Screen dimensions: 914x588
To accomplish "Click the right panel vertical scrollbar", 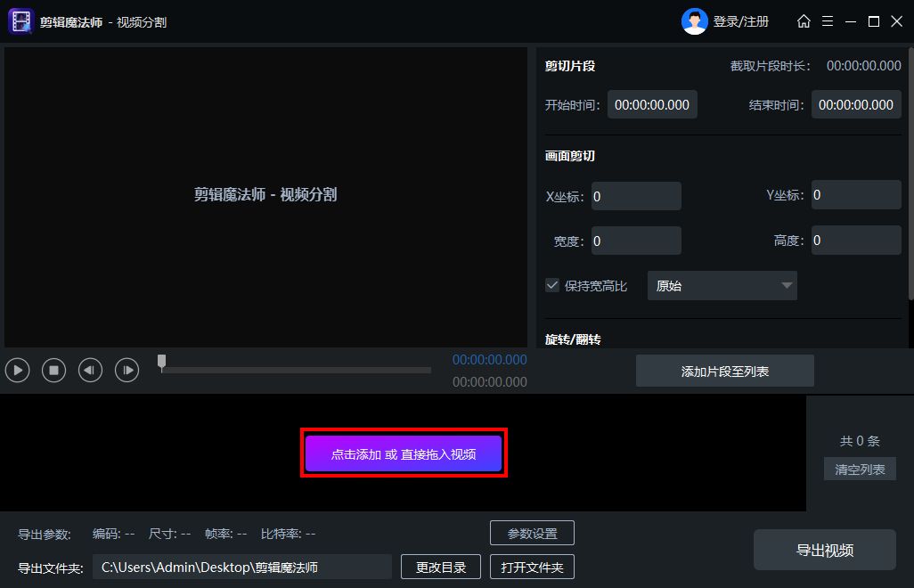I will 910,175.
